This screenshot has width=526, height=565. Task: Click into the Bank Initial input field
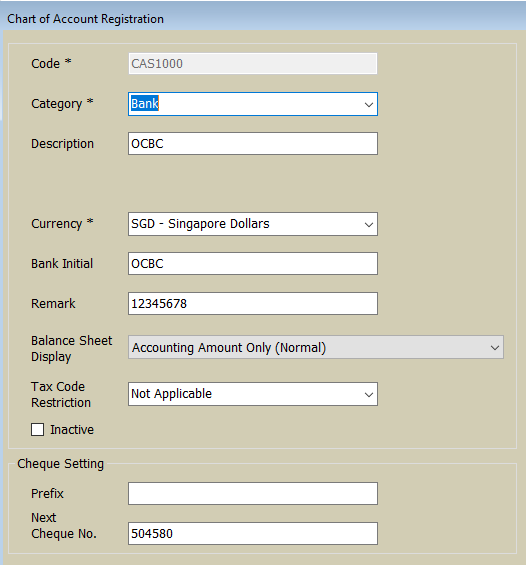(253, 263)
